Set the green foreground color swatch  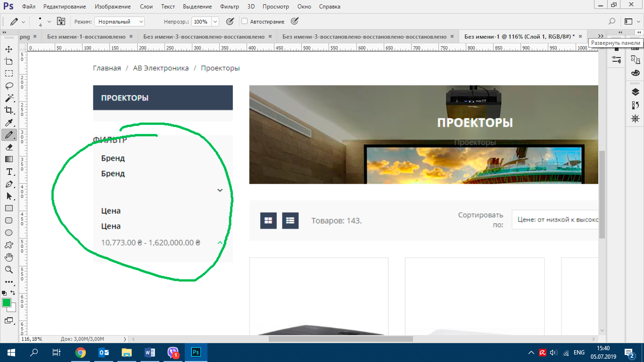pyautogui.click(x=6, y=302)
